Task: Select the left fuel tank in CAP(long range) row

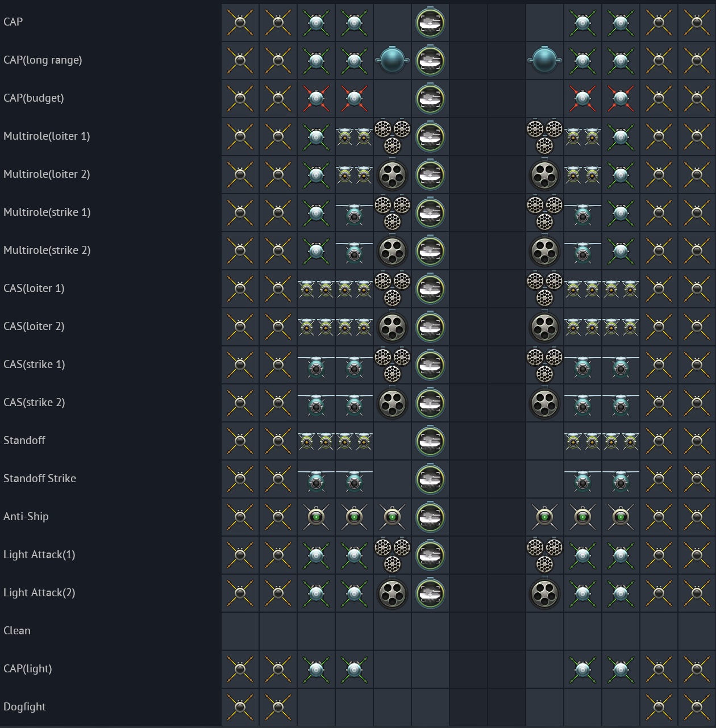Action: [x=392, y=60]
